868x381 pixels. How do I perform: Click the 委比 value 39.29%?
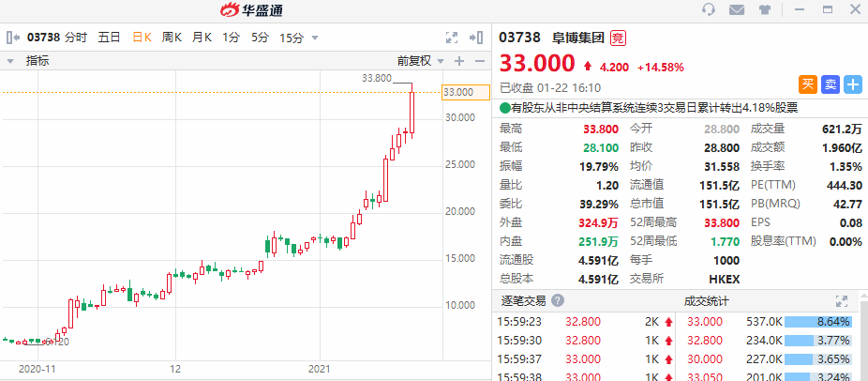pos(600,204)
